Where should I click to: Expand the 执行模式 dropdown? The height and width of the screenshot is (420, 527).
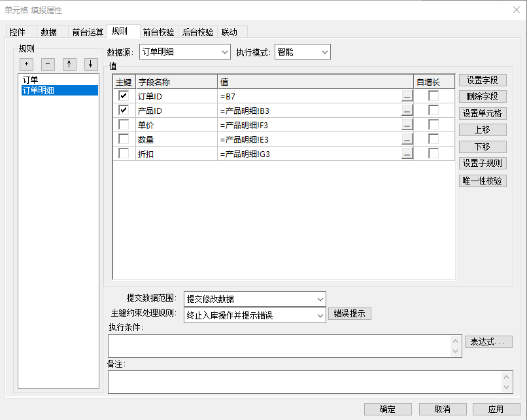click(x=303, y=52)
